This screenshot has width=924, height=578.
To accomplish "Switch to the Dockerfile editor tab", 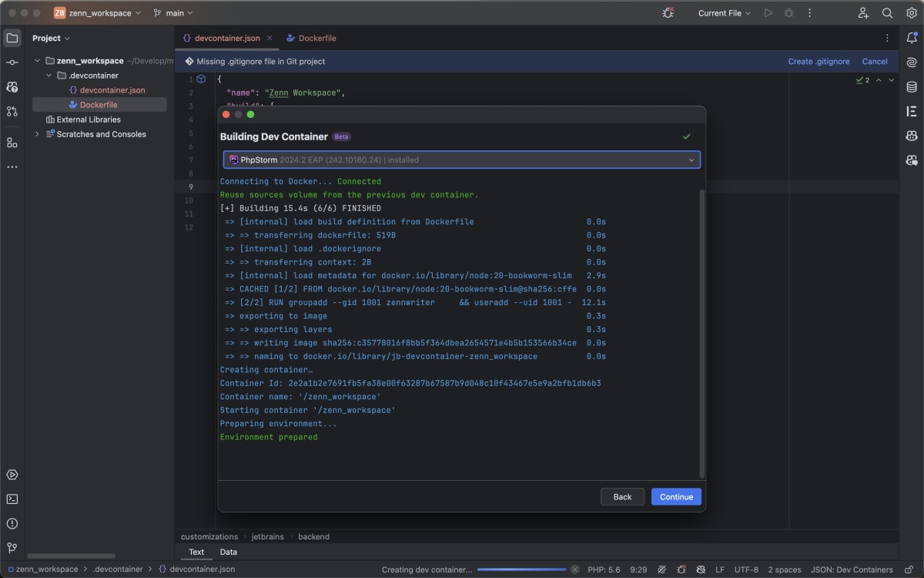I will [311, 38].
